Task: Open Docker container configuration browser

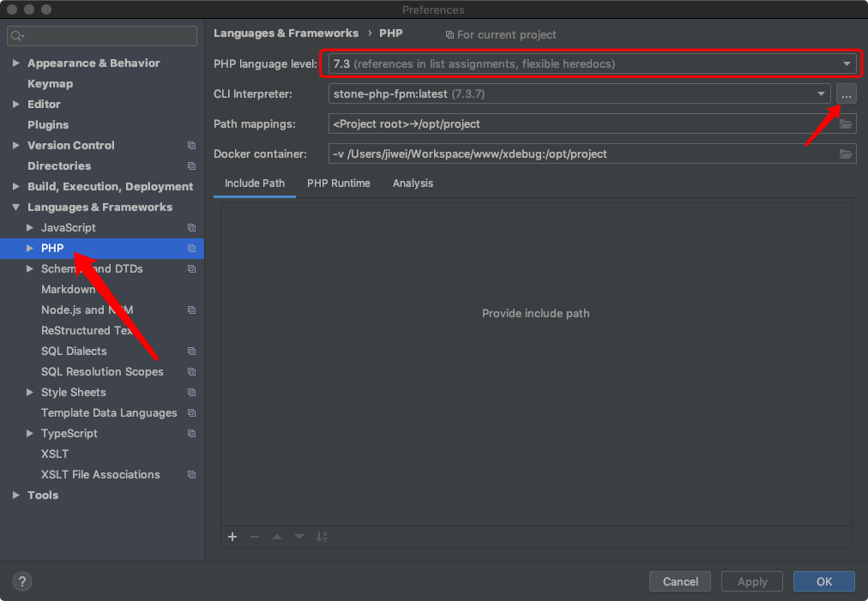Action: [x=846, y=153]
